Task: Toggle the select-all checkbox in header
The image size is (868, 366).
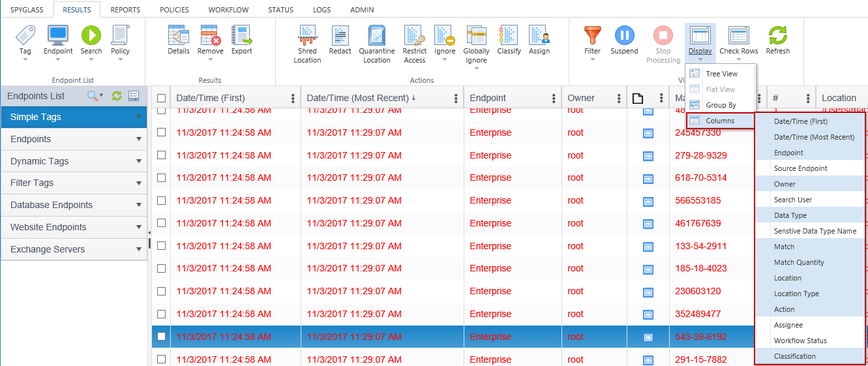Action: click(x=161, y=98)
